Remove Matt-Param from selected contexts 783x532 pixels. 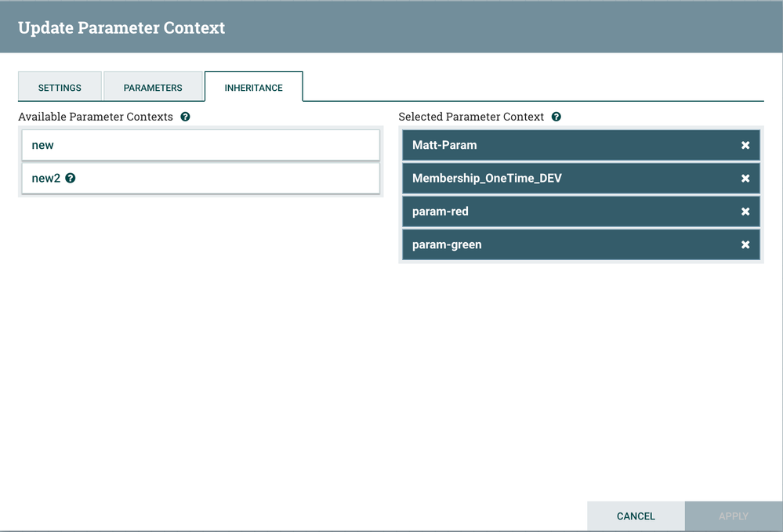click(745, 145)
